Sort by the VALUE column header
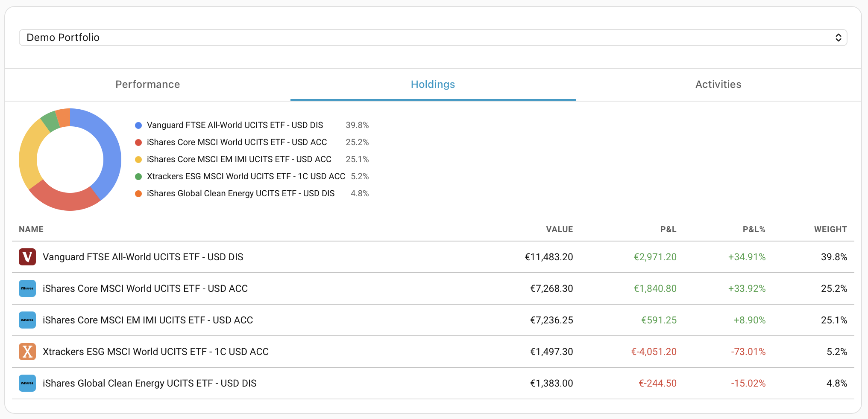 tap(559, 229)
